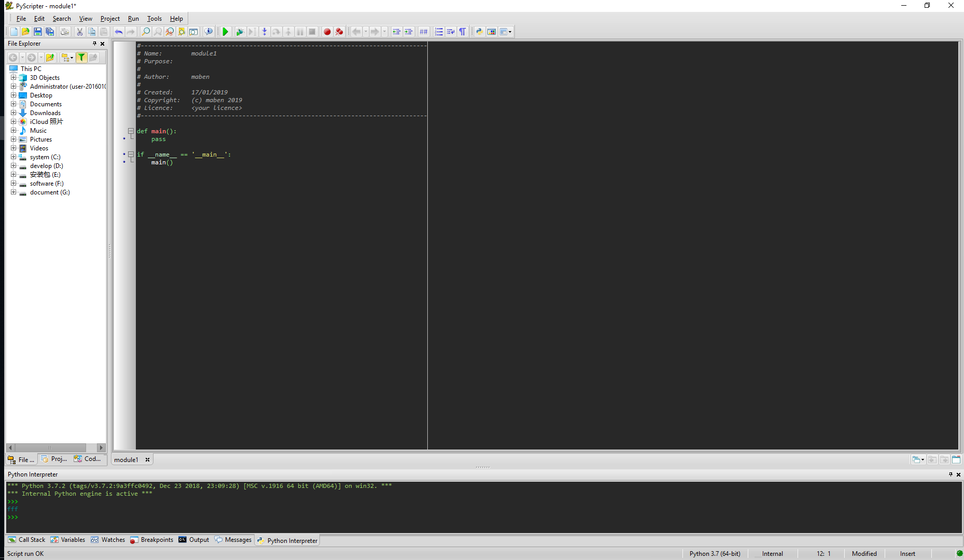Click the Undo arrow icon
This screenshot has height=560, width=964.
(x=119, y=32)
